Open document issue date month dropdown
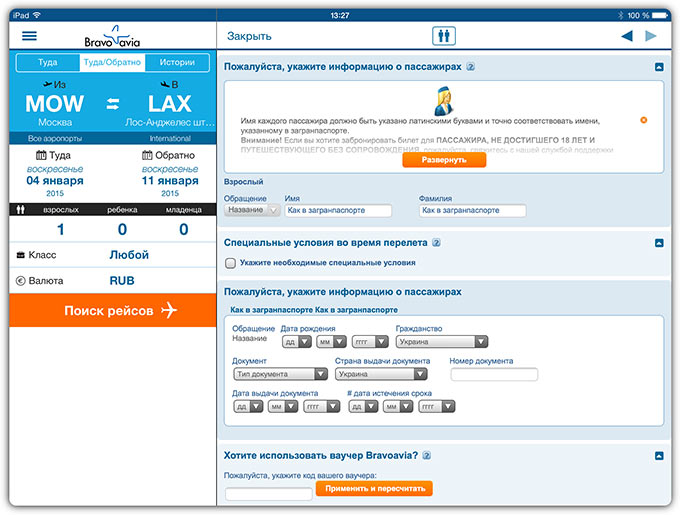Viewport: 680px width, 515px height. (282, 407)
